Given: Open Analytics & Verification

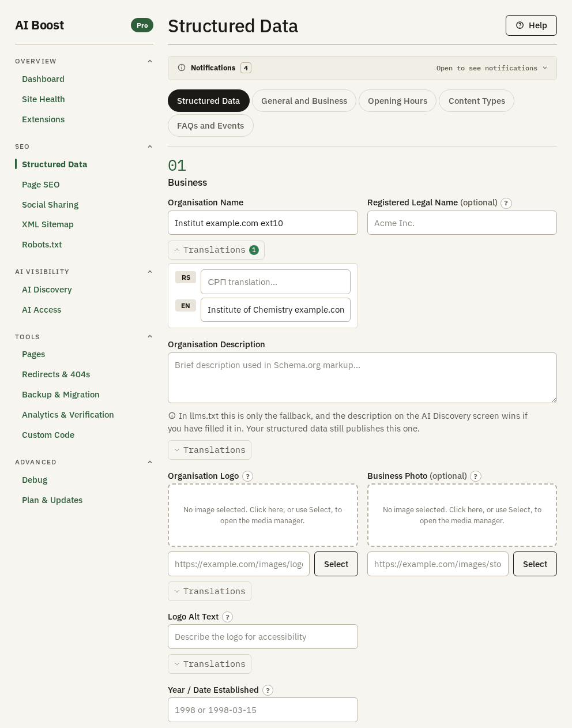Looking at the screenshot, I should 68,415.
